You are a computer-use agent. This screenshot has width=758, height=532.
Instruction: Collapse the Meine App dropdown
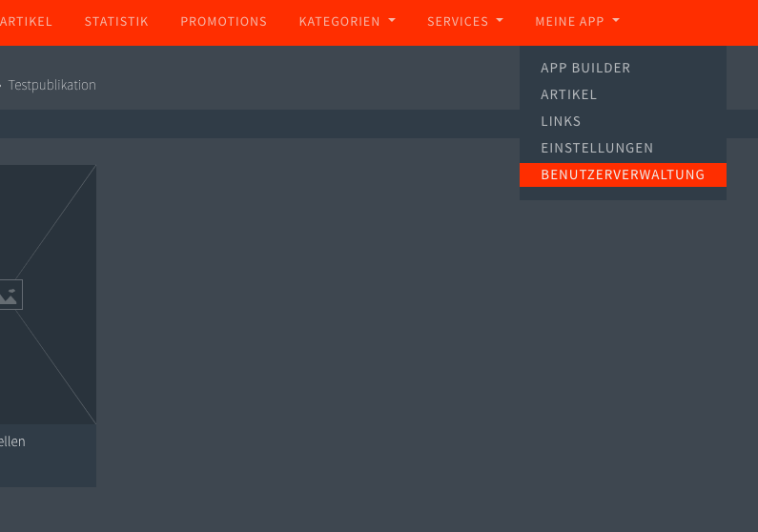pyautogui.click(x=577, y=22)
